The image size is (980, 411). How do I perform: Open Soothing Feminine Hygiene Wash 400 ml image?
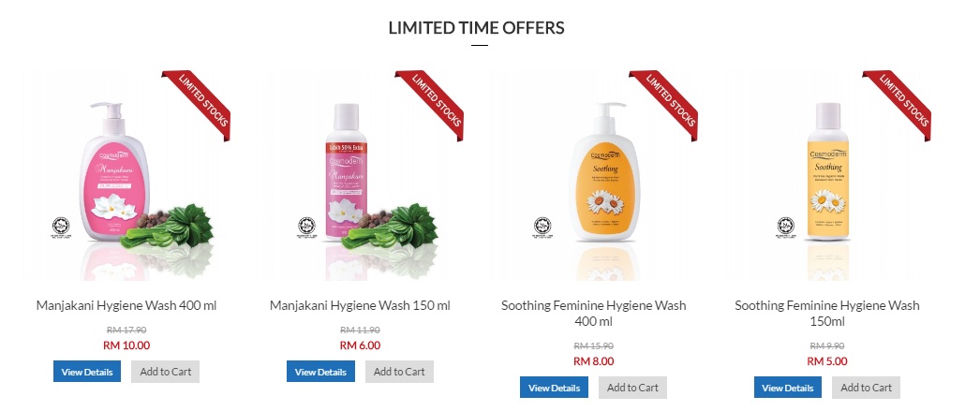tap(593, 175)
